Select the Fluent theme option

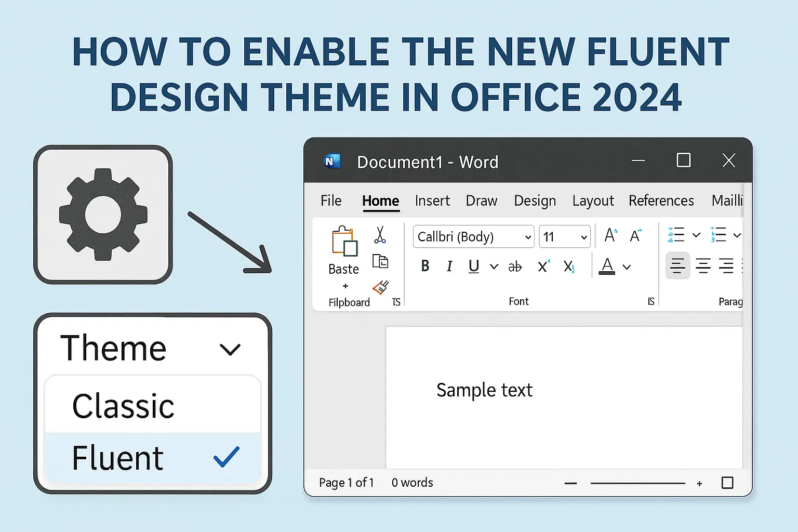pyautogui.click(x=117, y=457)
